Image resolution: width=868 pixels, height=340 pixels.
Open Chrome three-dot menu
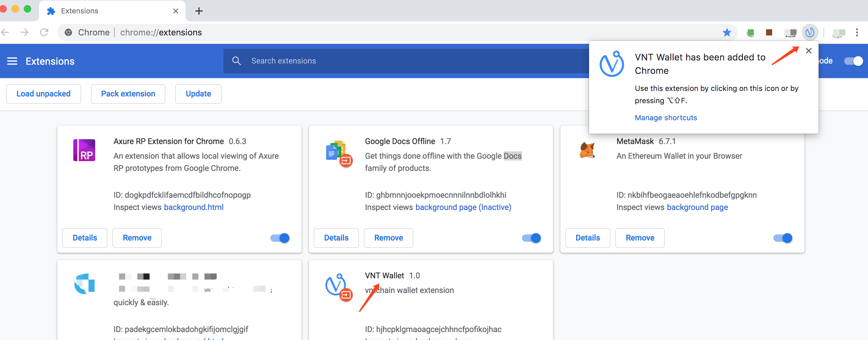tap(856, 32)
